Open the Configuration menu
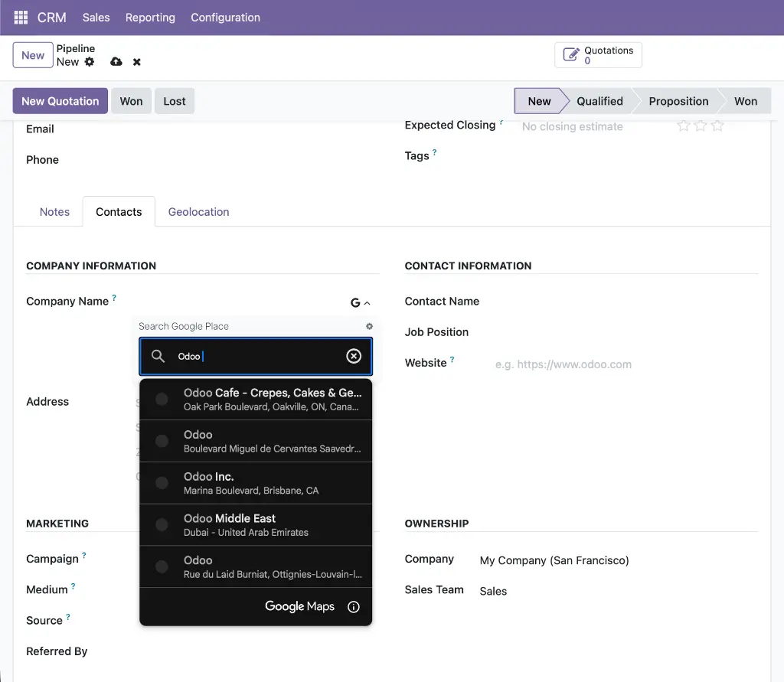The width and height of the screenshot is (784, 682). tap(226, 18)
